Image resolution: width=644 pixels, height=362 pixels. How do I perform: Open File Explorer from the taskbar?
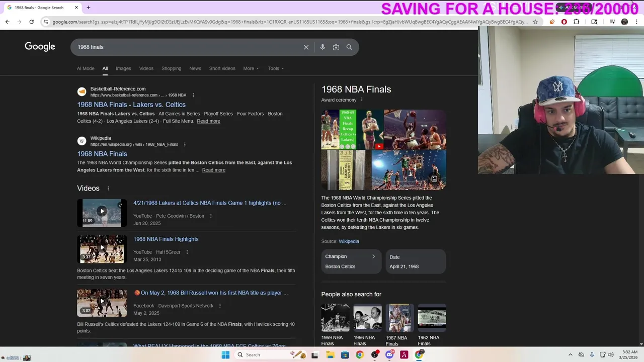pyautogui.click(x=330, y=355)
